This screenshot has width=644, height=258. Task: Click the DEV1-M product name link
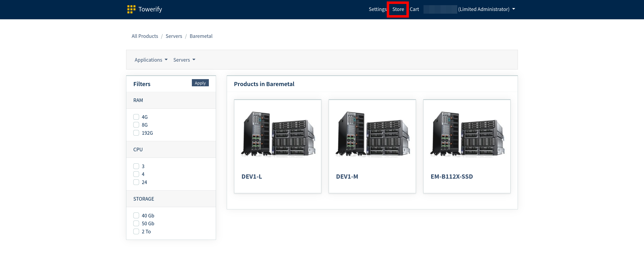(x=347, y=177)
